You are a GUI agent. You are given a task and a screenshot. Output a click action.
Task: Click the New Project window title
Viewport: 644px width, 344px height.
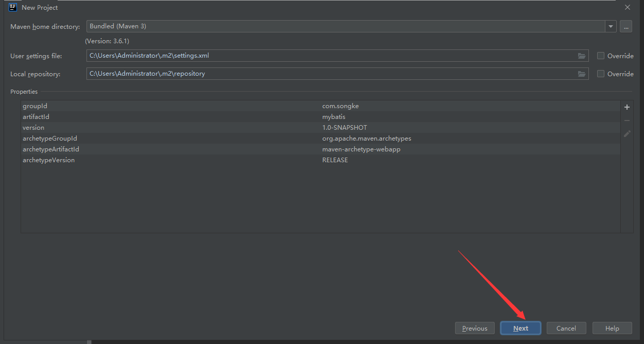click(x=40, y=8)
